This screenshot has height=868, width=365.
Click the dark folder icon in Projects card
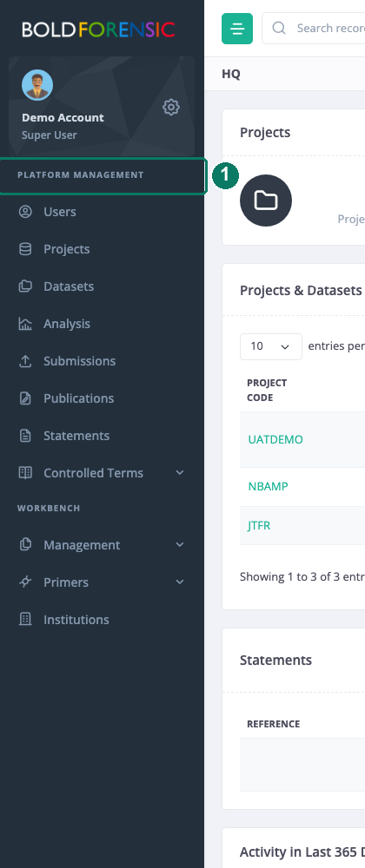(x=266, y=201)
